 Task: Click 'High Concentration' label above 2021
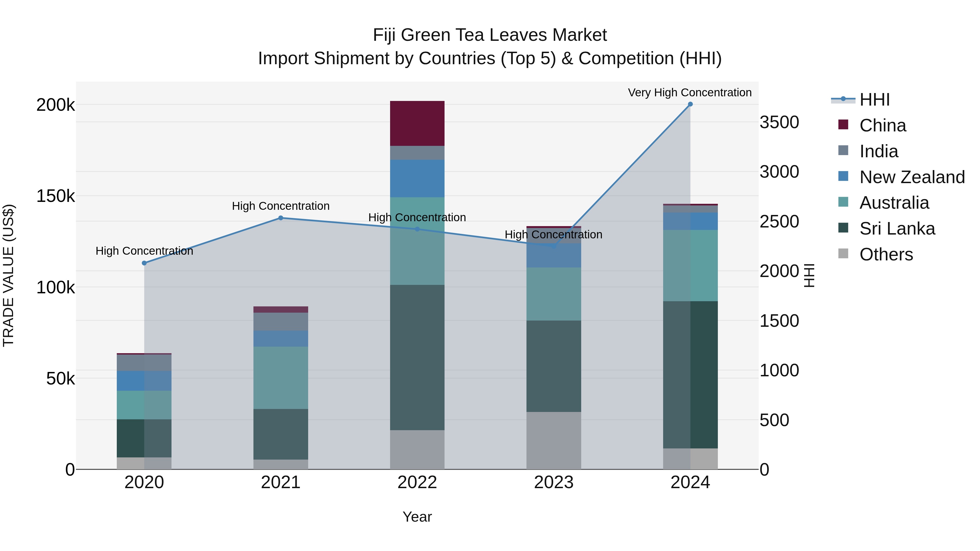click(281, 206)
